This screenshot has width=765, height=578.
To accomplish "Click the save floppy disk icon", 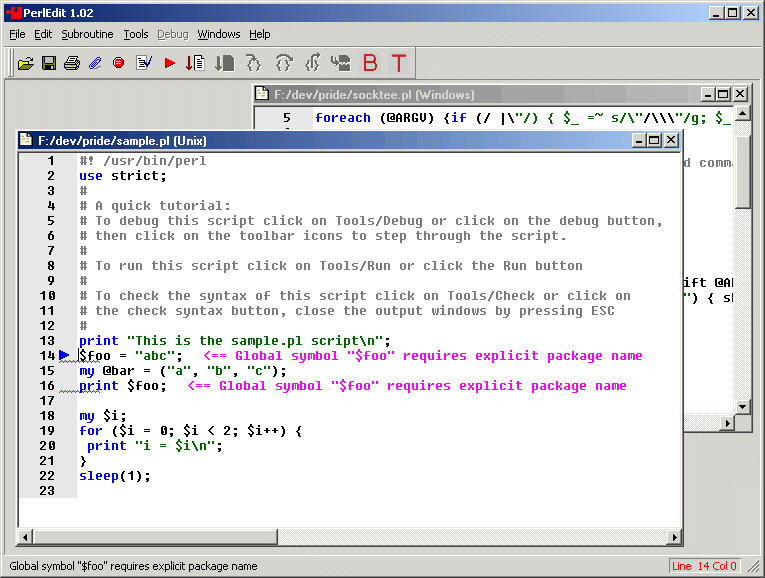I will (x=48, y=63).
